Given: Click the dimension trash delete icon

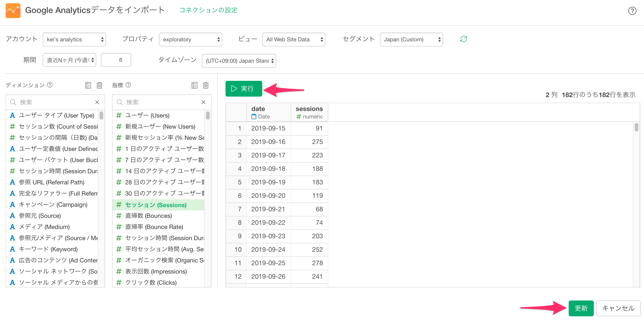Looking at the screenshot, I should (99, 85).
